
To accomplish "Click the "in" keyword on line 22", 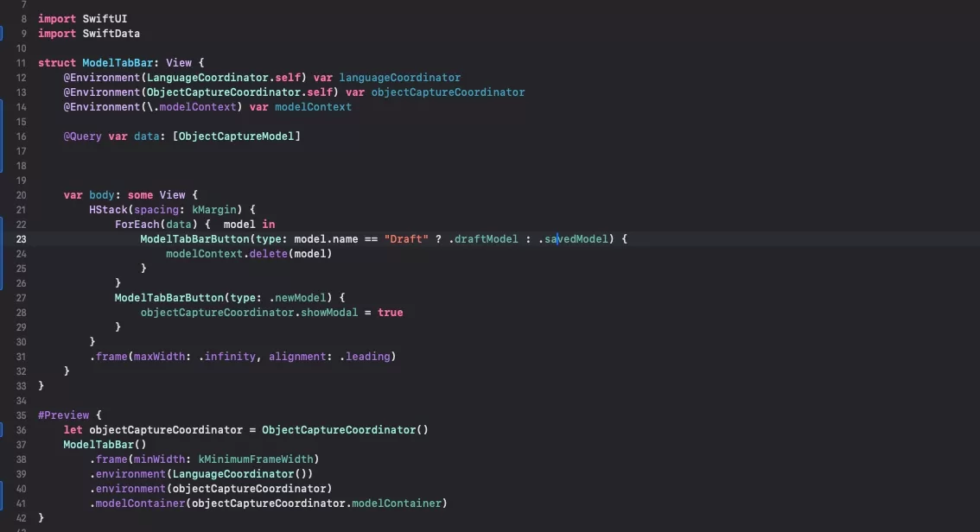I will click(269, 225).
